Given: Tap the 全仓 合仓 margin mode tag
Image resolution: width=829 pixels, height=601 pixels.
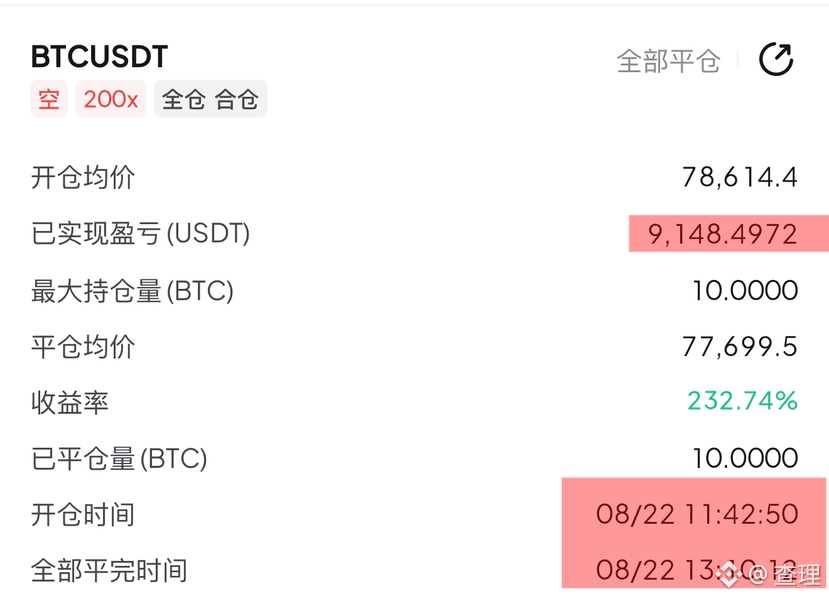Looking at the screenshot, I should coord(210,99).
